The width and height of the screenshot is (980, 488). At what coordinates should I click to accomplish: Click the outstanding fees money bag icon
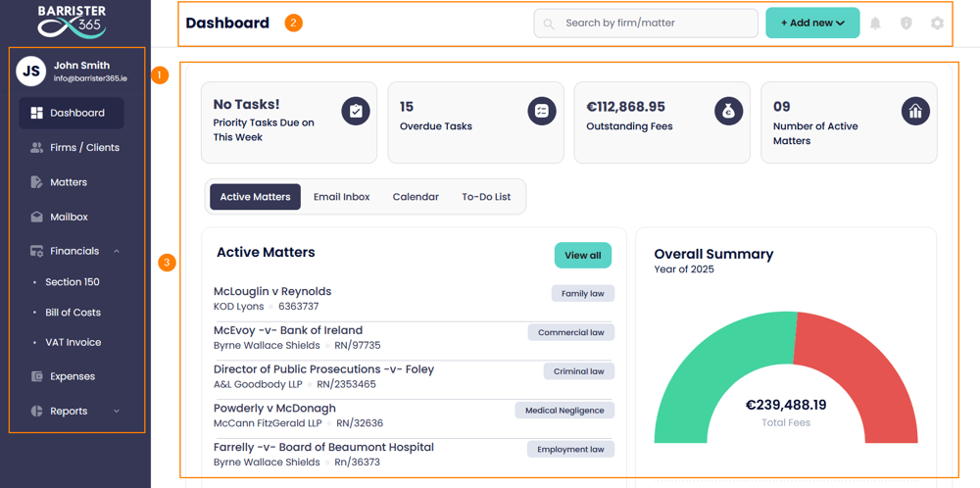pos(728,111)
